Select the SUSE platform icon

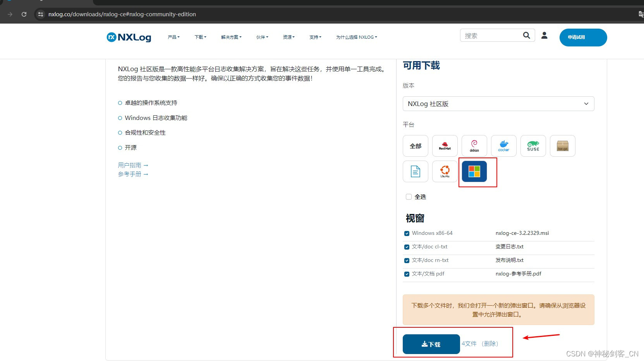click(533, 146)
